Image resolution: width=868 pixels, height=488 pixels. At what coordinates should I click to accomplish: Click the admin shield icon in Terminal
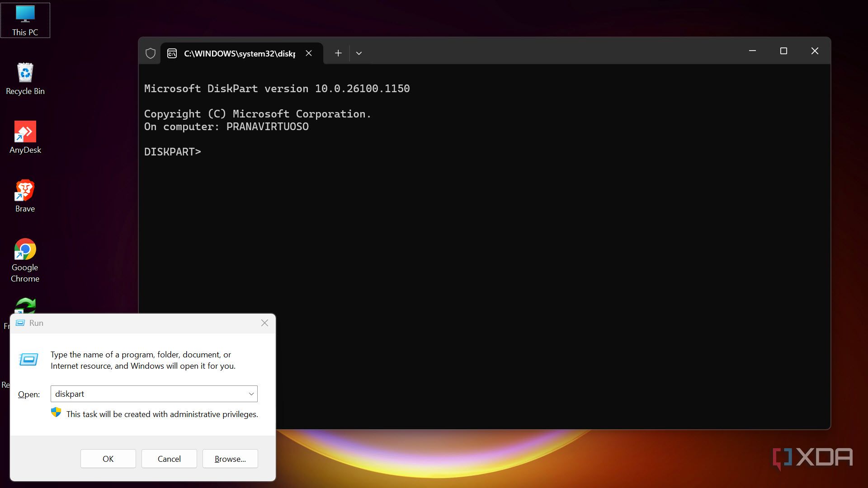pos(151,53)
